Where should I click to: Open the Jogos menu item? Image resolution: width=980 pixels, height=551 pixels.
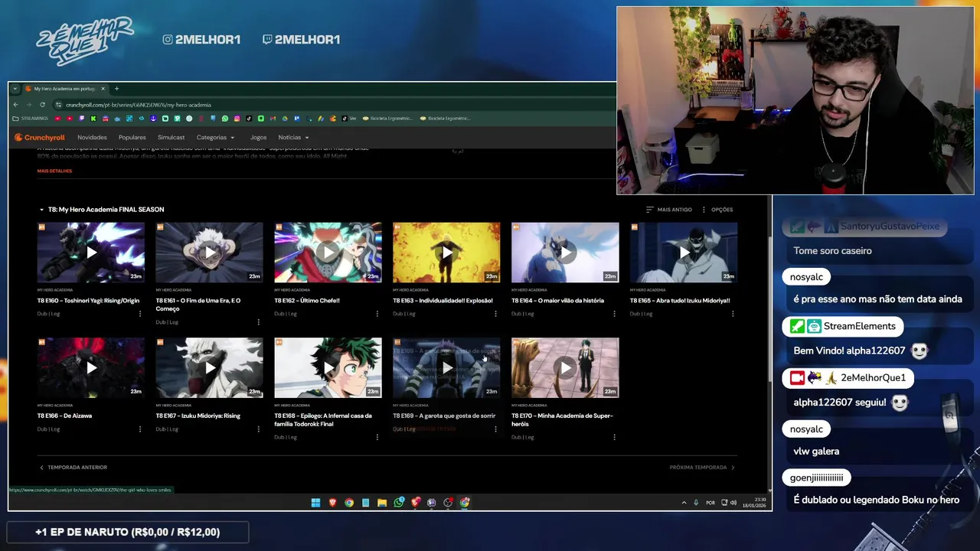click(x=258, y=138)
